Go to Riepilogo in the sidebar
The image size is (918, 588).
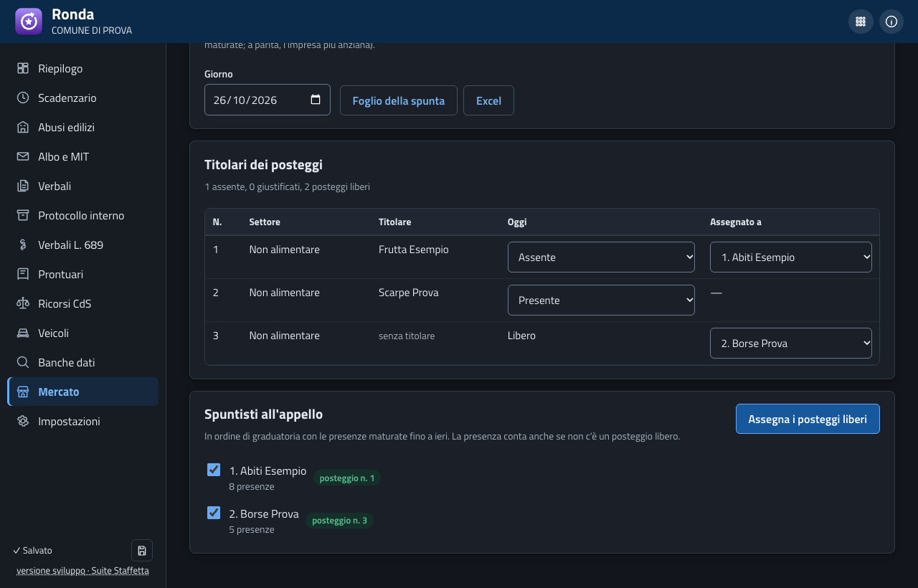(x=82, y=69)
